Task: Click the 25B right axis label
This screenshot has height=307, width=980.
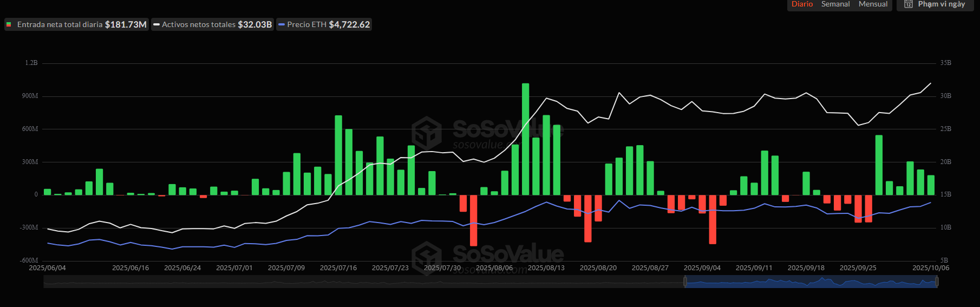Action: (946, 129)
